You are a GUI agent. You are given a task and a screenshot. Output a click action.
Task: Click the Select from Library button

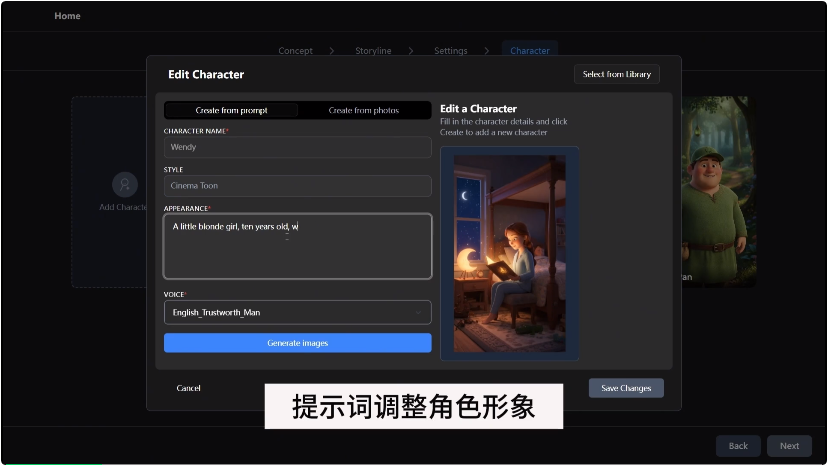click(616, 74)
